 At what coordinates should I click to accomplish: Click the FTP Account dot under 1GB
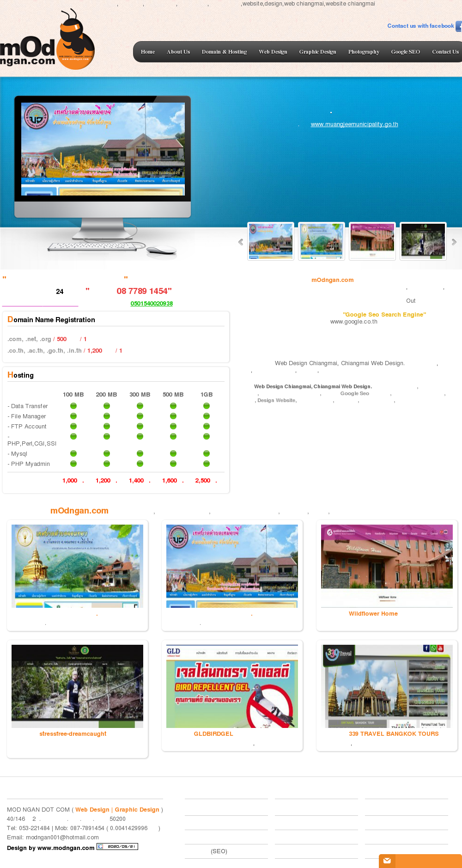(207, 426)
